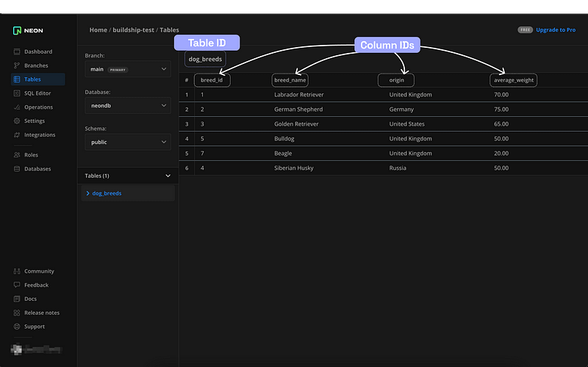Click the PRIMARY badge in Branch dropdown

(x=118, y=70)
